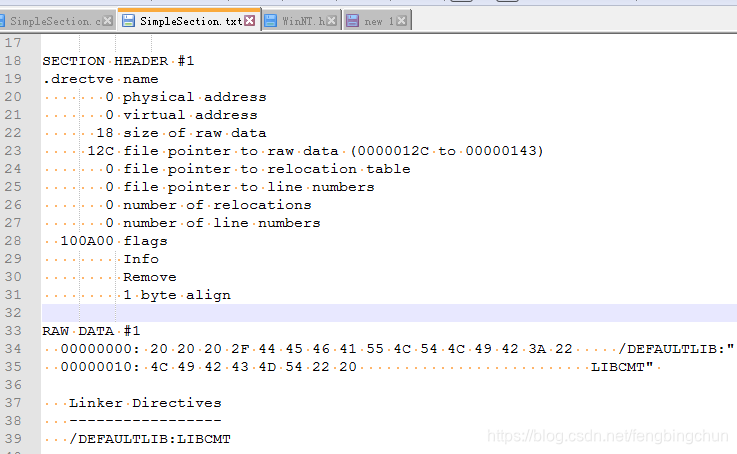
Task: Click line number 28 in the margin
Action: tap(13, 241)
